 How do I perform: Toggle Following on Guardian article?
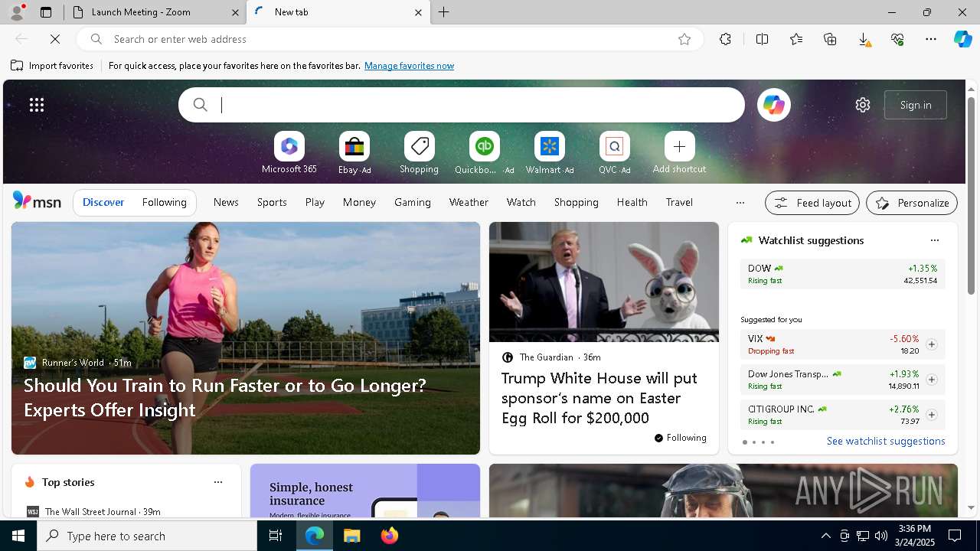point(680,438)
